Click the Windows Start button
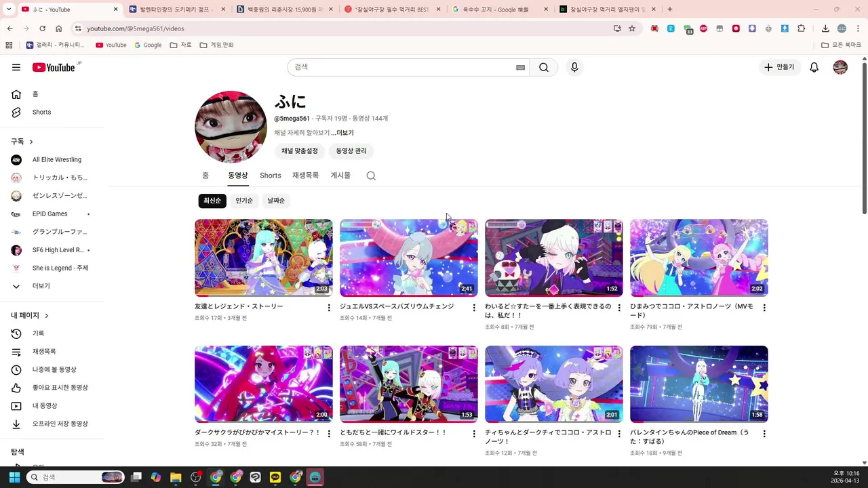 pos(14,477)
